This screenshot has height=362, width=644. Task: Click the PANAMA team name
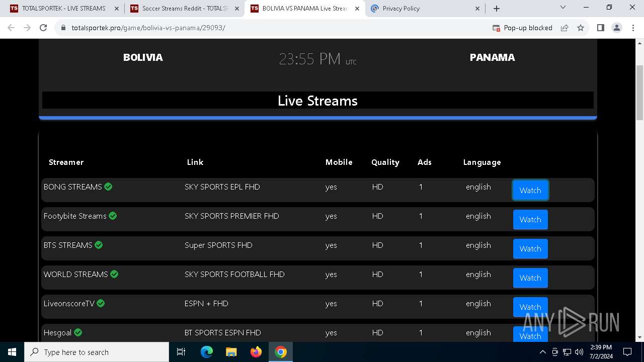pyautogui.click(x=492, y=57)
